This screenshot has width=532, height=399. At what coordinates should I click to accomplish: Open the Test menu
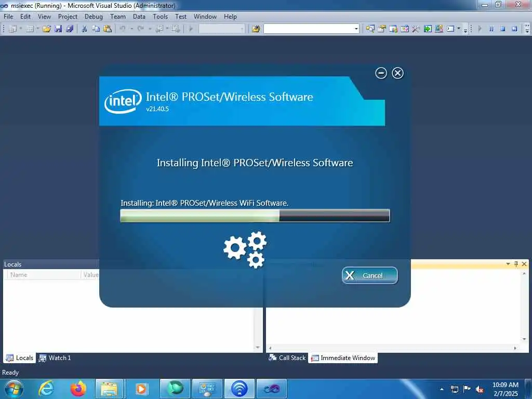pyautogui.click(x=180, y=17)
